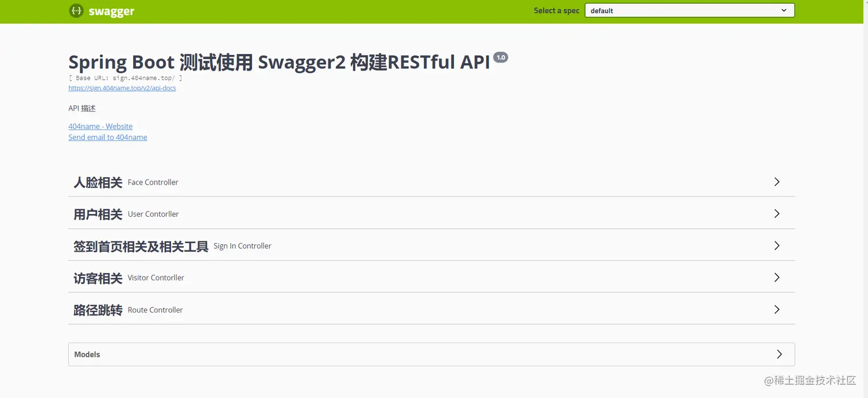Click the Route Controller description text

(x=156, y=310)
